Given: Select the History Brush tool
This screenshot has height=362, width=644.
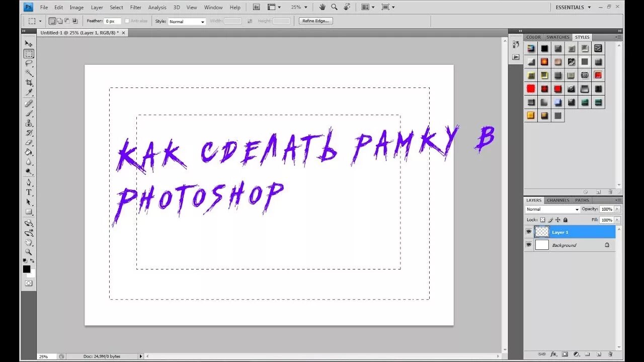Looking at the screenshot, I should coord(29,133).
